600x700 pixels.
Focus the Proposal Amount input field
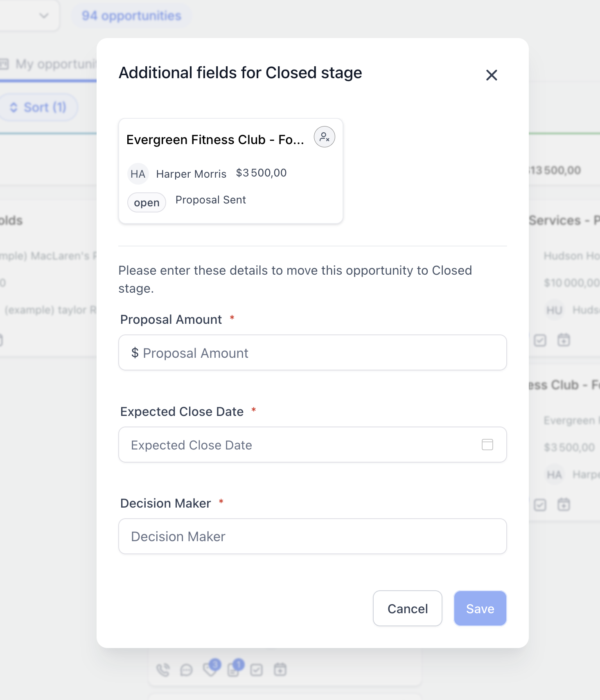(313, 353)
